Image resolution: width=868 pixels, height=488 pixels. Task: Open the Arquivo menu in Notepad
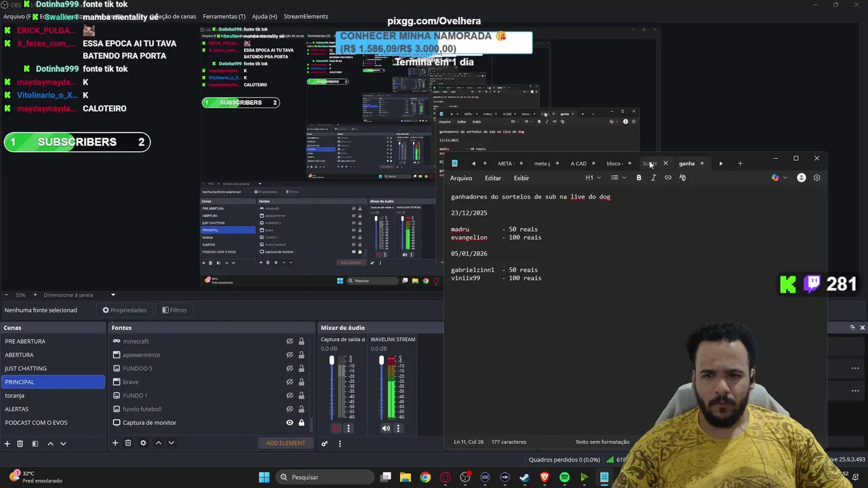461,178
